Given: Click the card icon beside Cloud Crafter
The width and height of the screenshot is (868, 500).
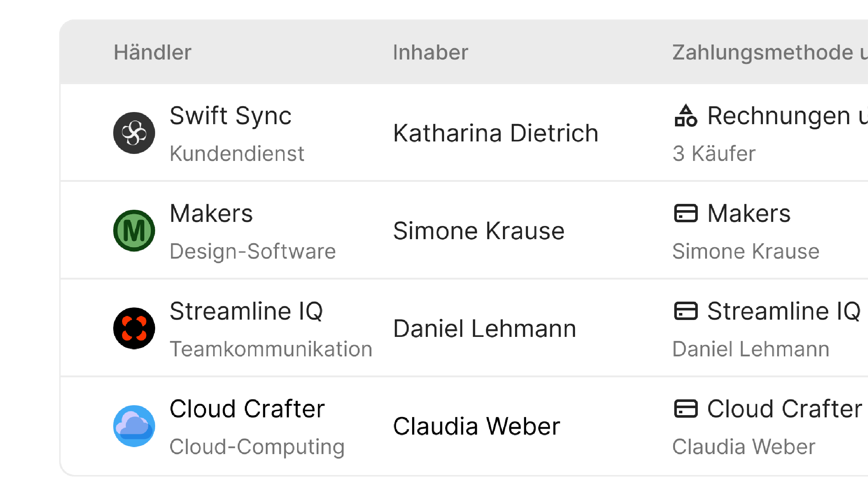Looking at the screenshot, I should click(x=686, y=409).
